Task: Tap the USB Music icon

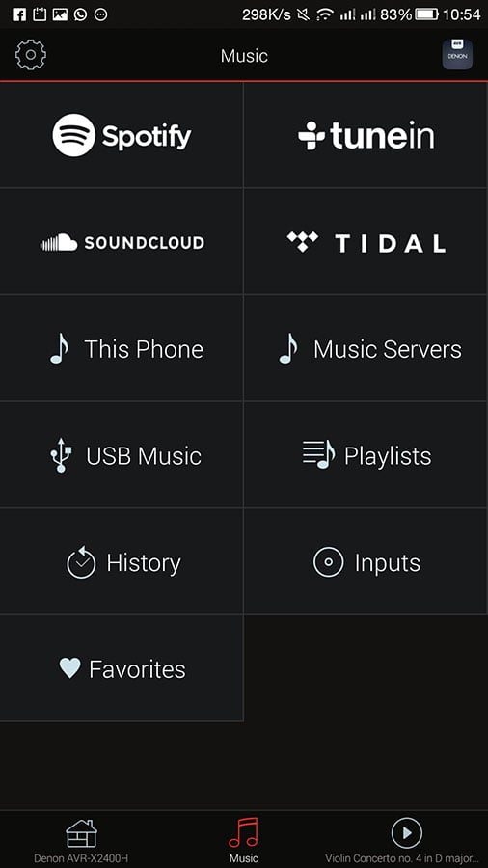Action: [x=61, y=456]
